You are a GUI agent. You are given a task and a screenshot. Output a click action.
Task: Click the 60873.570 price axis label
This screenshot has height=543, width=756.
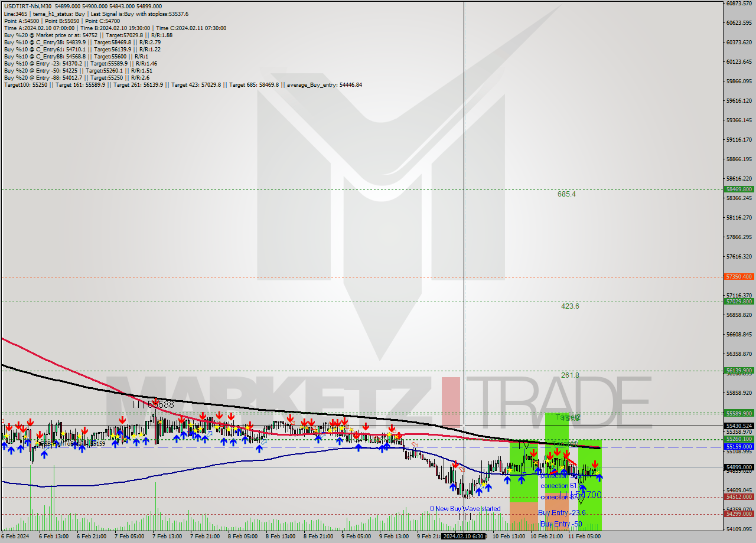click(739, 4)
